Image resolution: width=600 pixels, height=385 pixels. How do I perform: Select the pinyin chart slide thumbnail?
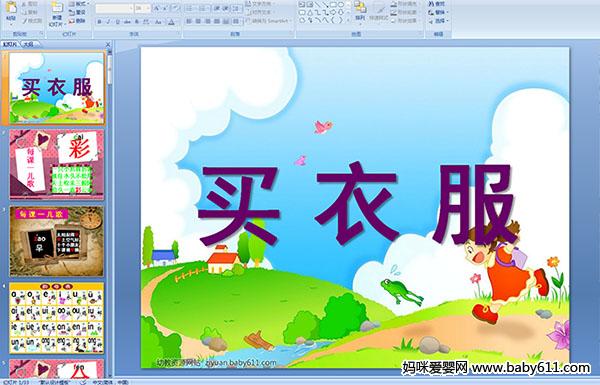point(57,318)
